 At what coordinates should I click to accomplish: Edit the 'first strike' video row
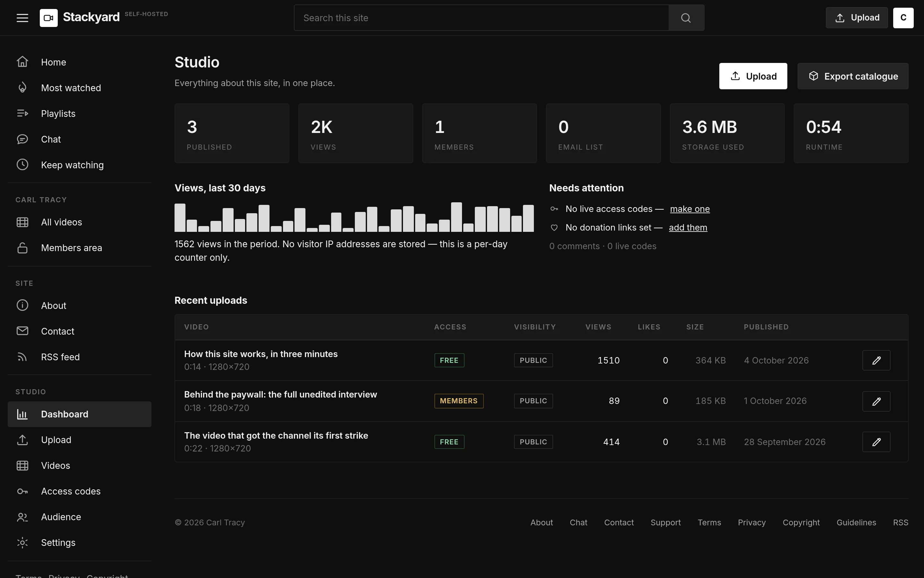[x=876, y=442]
